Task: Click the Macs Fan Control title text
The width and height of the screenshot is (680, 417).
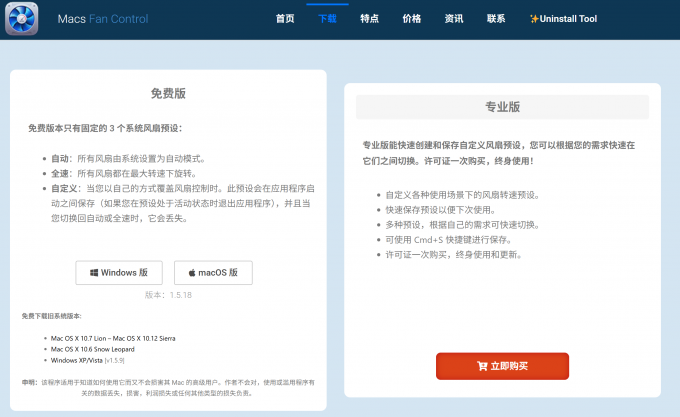Action: 103,19
